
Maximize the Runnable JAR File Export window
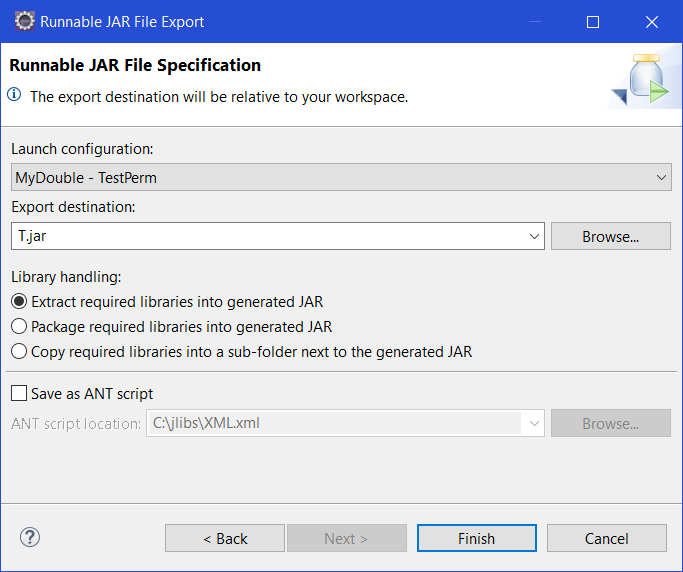[x=593, y=22]
